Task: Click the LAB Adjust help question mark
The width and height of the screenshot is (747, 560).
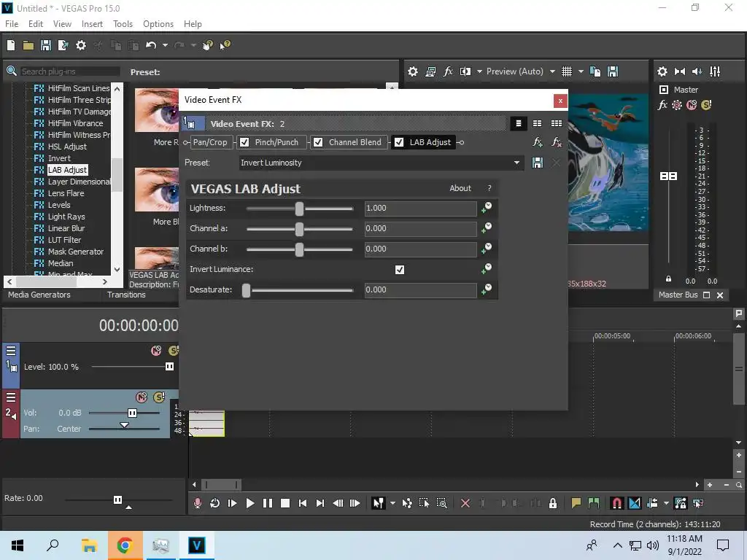Action: click(489, 189)
